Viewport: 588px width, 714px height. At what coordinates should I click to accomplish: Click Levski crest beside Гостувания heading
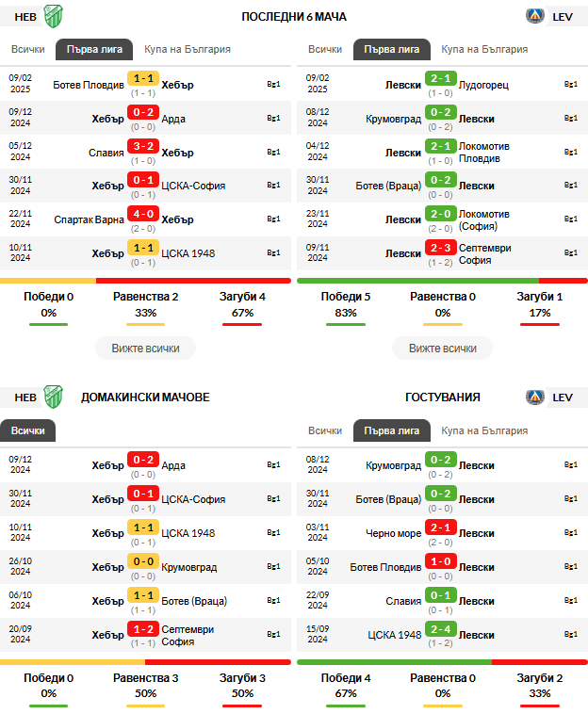click(535, 398)
